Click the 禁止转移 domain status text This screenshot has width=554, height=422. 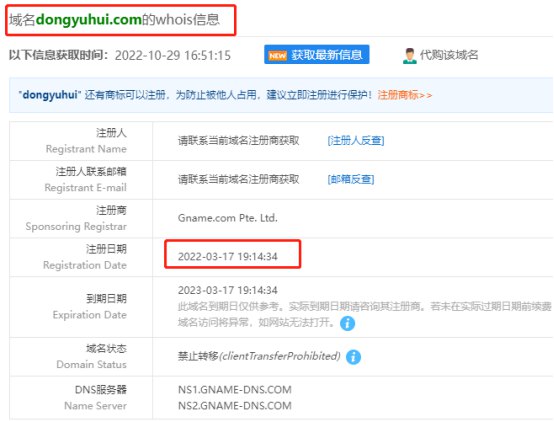click(198, 356)
